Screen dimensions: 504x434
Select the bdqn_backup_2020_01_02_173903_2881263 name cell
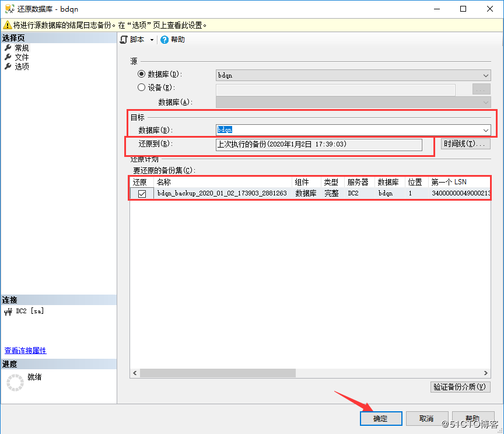222,193
